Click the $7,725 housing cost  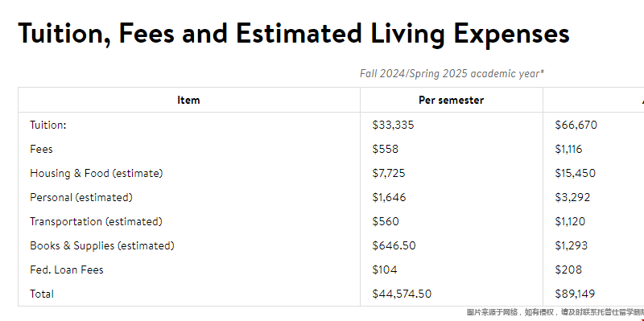pyautogui.click(x=389, y=173)
